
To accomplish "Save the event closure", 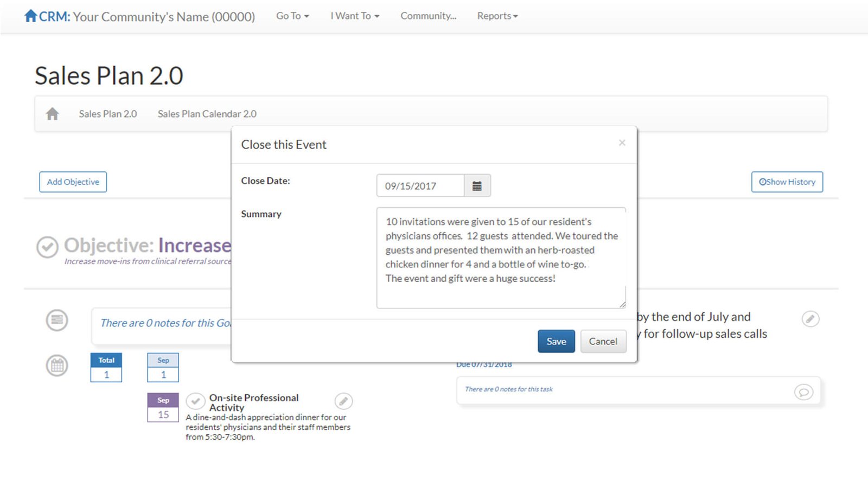I will [x=556, y=342].
